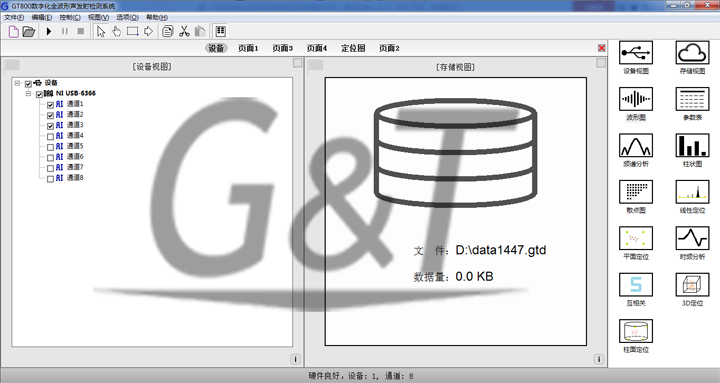The width and height of the screenshot is (720, 383).
Task: Open the 柱状图 bar chart icon
Action: tap(692, 145)
